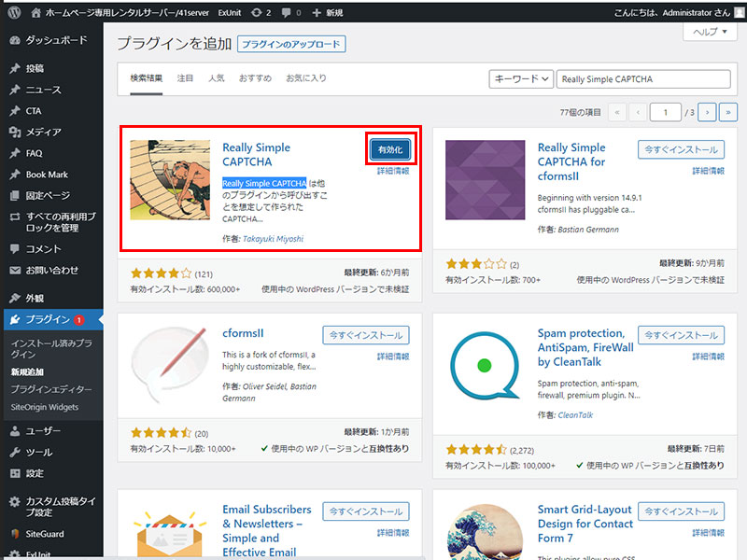Open the キーワード search type dropdown
The image size is (747, 560).
pos(521,79)
